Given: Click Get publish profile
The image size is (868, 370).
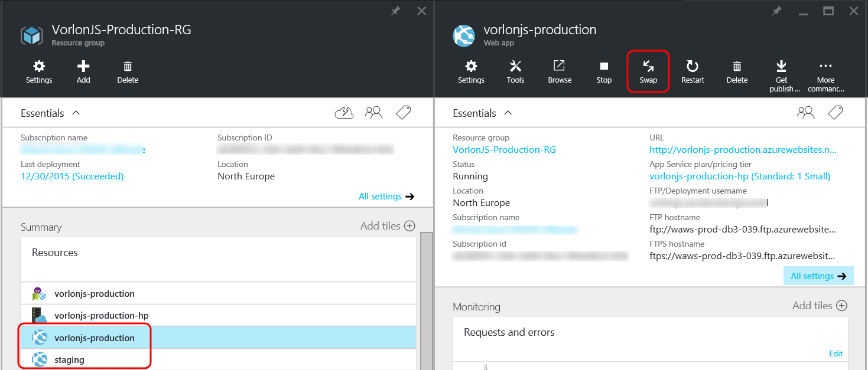Looking at the screenshot, I should tap(781, 71).
